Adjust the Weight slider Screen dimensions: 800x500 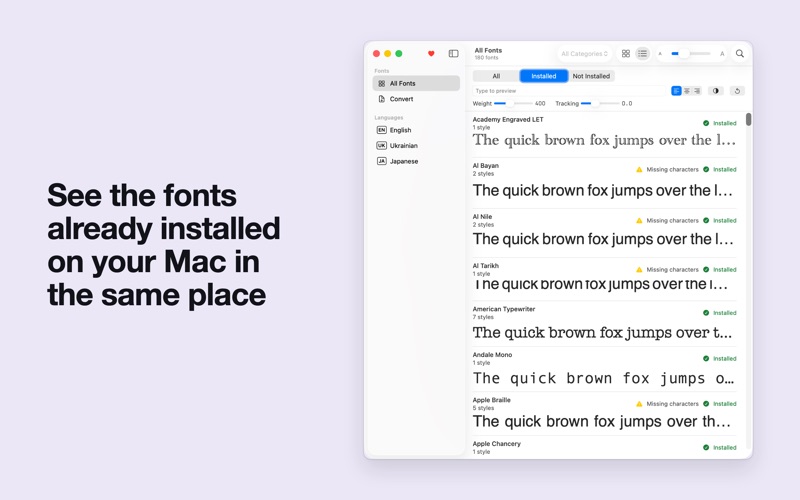pyautogui.click(x=513, y=104)
